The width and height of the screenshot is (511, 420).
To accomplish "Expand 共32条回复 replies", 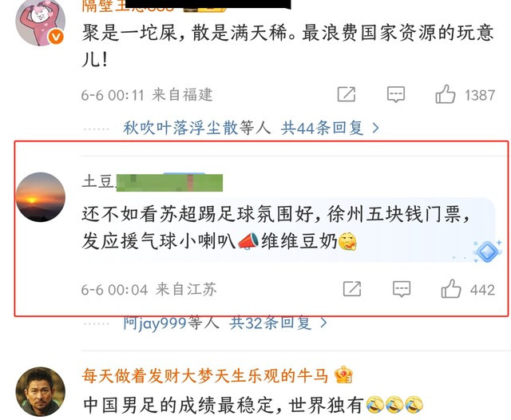I will pos(271,323).
